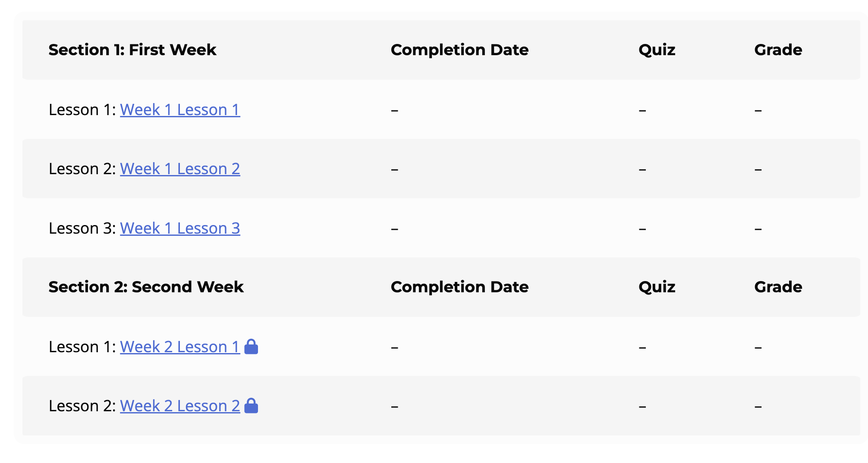Image resolution: width=868 pixels, height=463 pixels.
Task: Click Completion Date header in the Second Week section
Action: 459,287
